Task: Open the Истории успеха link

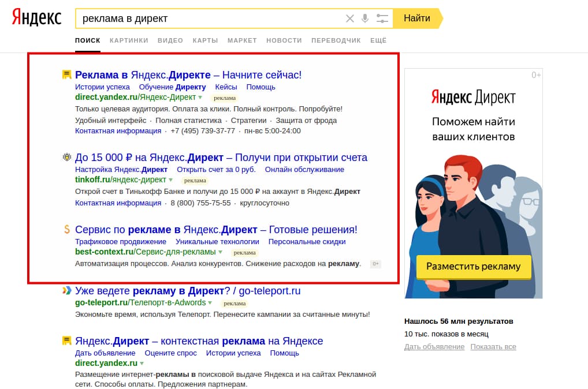Action: click(102, 86)
